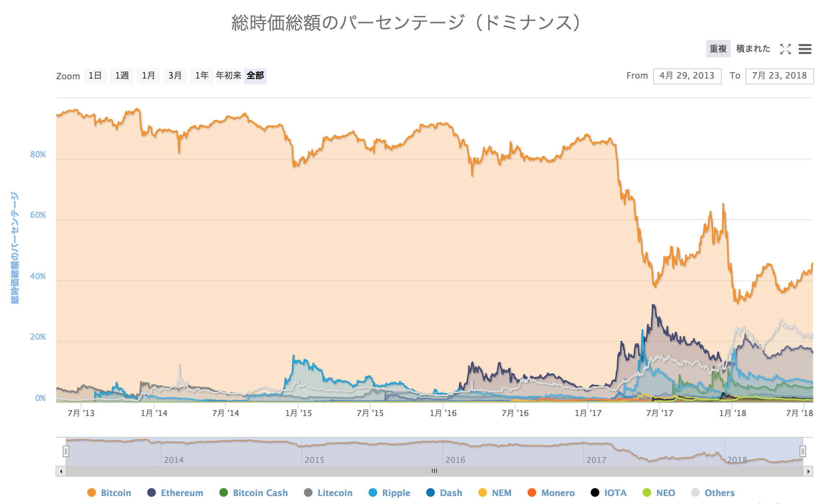
Task: Click the To date field
Action: [779, 76]
